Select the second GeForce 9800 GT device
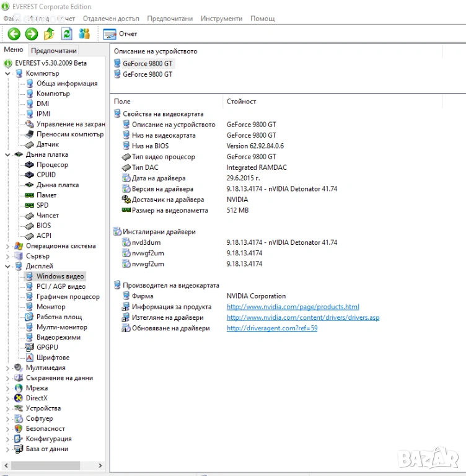This screenshot has height=476, width=466. [147, 74]
